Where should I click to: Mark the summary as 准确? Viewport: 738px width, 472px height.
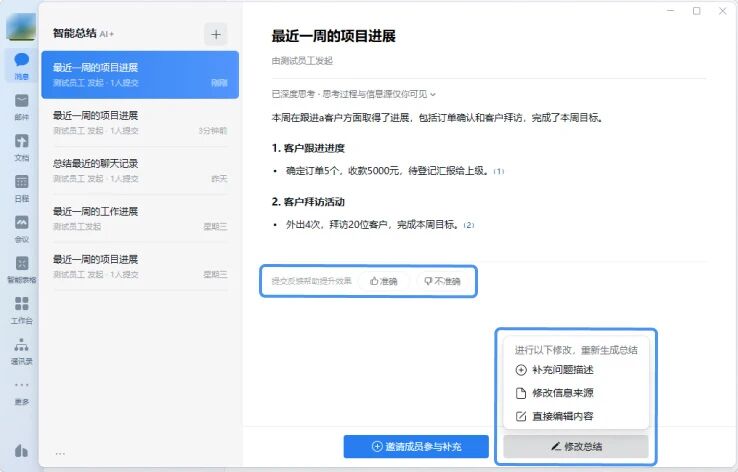click(384, 281)
